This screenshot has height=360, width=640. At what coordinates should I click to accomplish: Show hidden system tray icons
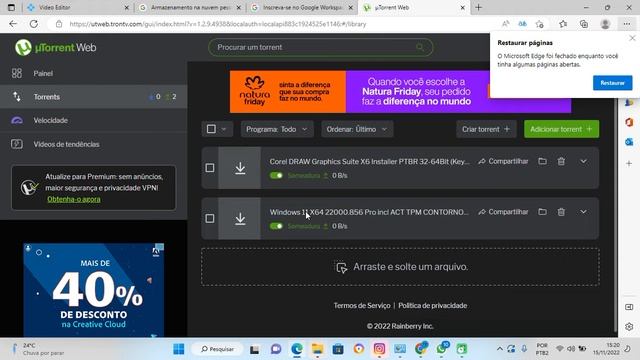[x=500, y=349]
